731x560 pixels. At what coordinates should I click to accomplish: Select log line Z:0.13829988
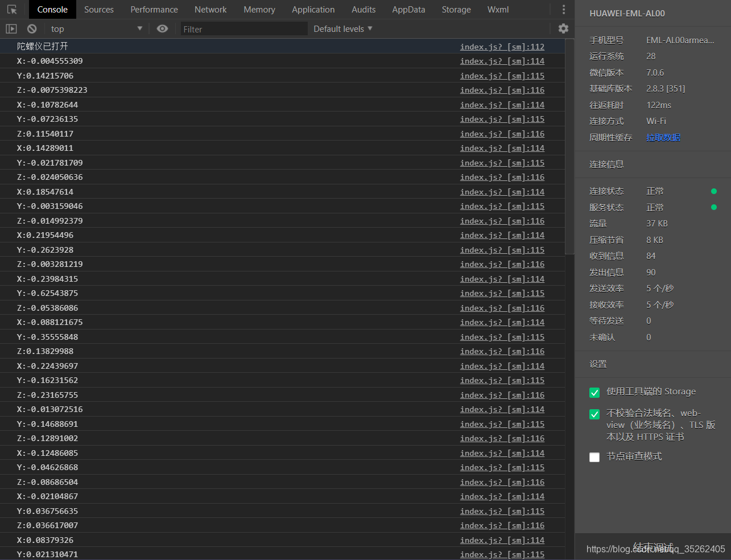(46, 351)
